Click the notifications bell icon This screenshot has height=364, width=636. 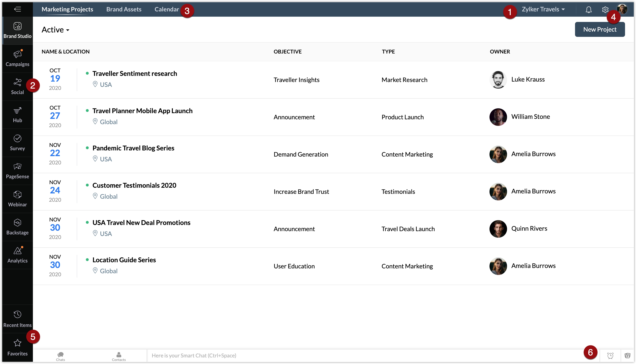pos(588,9)
